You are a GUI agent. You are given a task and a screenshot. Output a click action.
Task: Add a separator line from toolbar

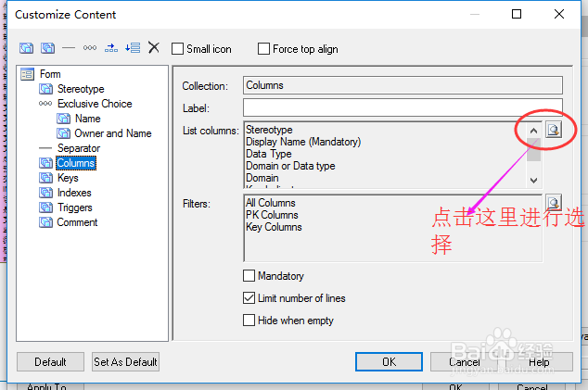[69, 48]
